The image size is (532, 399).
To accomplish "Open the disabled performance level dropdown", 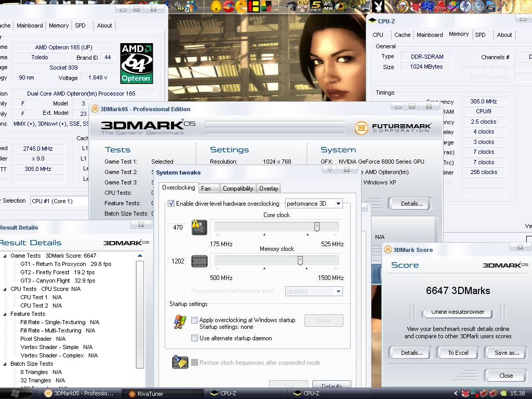I will 314,291.
